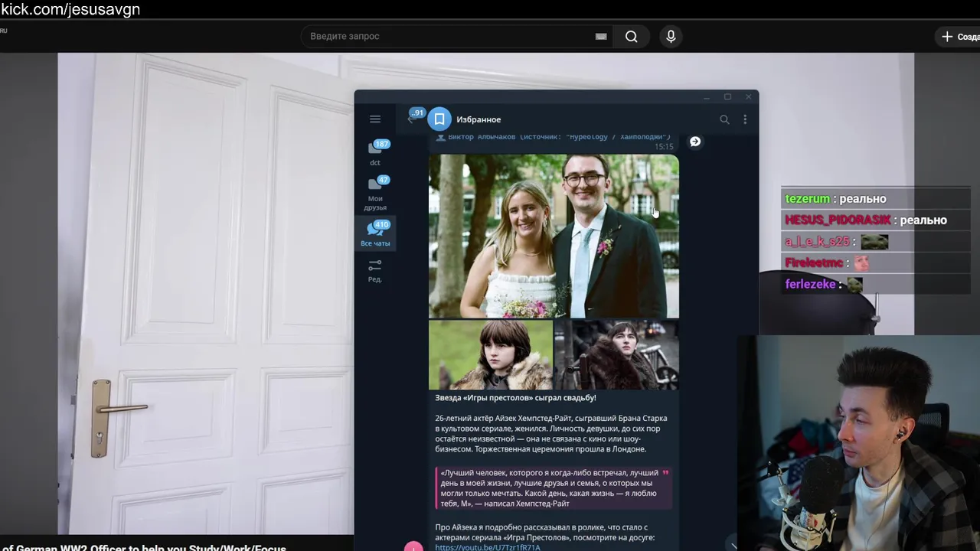The image size is (980, 551).
Task: Click the 15:15 message timestamp
Action: click(x=664, y=146)
